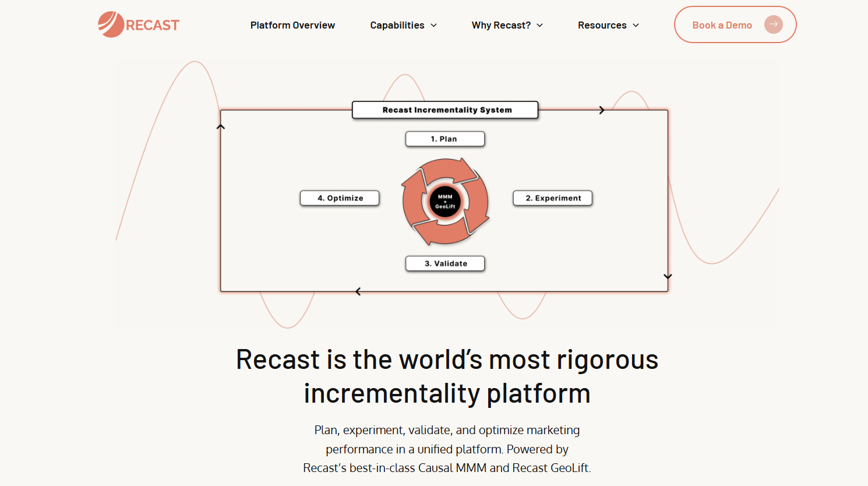Select the 4. Optimize step box

click(x=340, y=198)
